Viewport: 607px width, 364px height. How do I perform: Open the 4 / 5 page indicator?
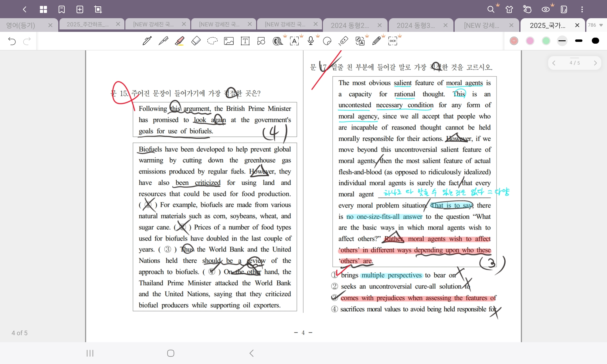[x=575, y=63]
